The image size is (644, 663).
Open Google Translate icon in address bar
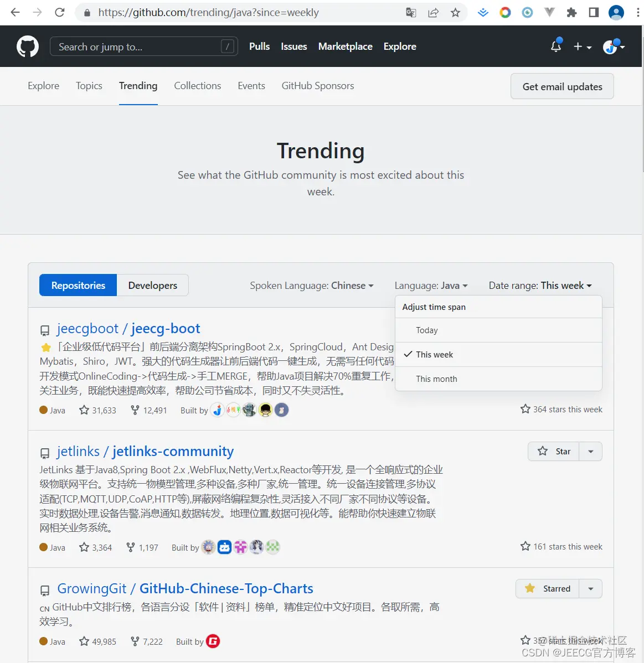(410, 12)
